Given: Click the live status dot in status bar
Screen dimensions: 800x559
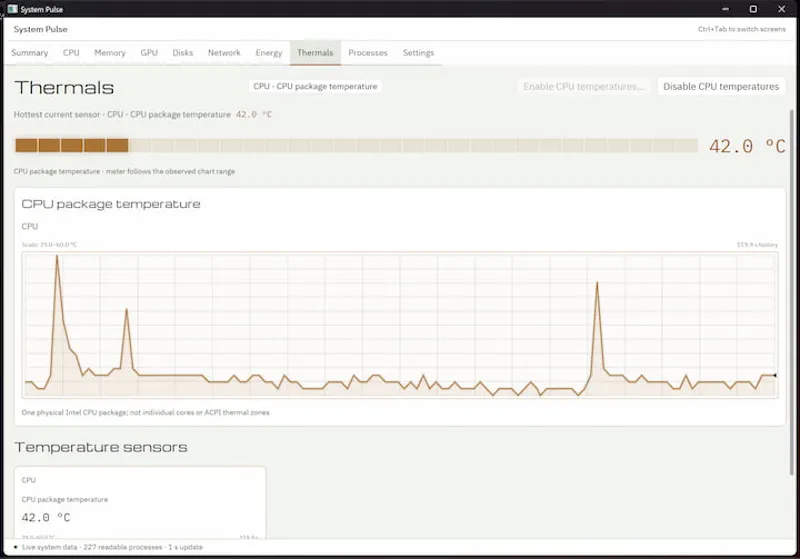Looking at the screenshot, I should coord(16,547).
